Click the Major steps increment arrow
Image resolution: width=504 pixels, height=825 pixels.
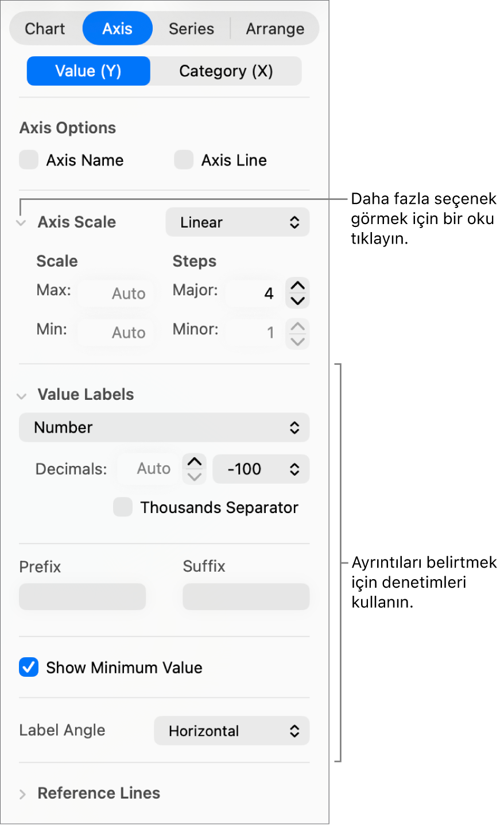point(297,286)
